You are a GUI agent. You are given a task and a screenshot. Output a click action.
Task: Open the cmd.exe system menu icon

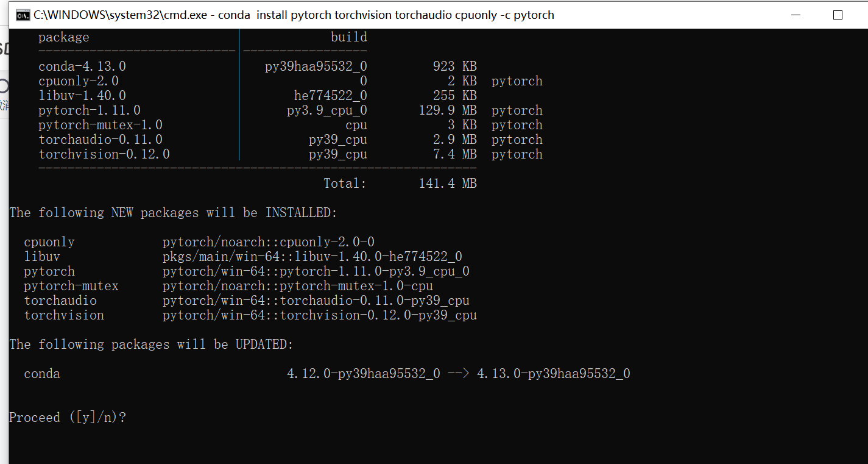point(23,15)
